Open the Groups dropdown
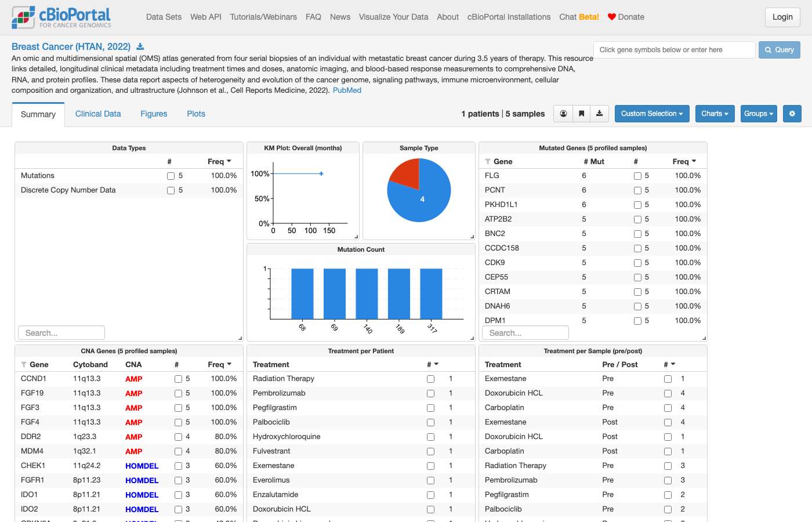Image resolution: width=812 pixels, height=522 pixels. pyautogui.click(x=759, y=114)
